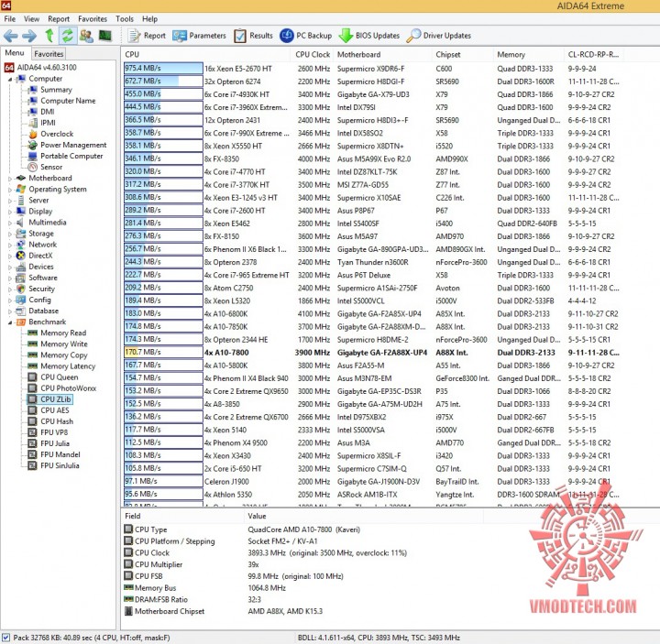Expand the Network tree node
660x644 pixels.
click(x=10, y=245)
